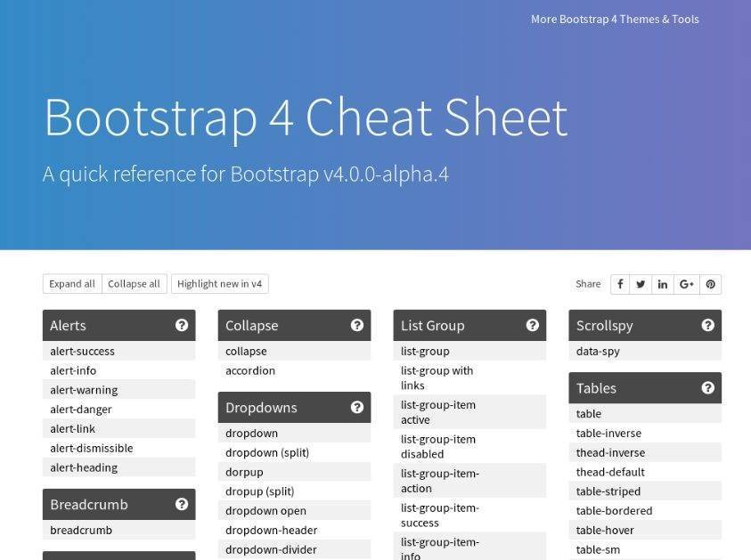Collapse the Collapse section header
Image resolution: width=751 pixels, height=560 pixels.
coord(294,326)
